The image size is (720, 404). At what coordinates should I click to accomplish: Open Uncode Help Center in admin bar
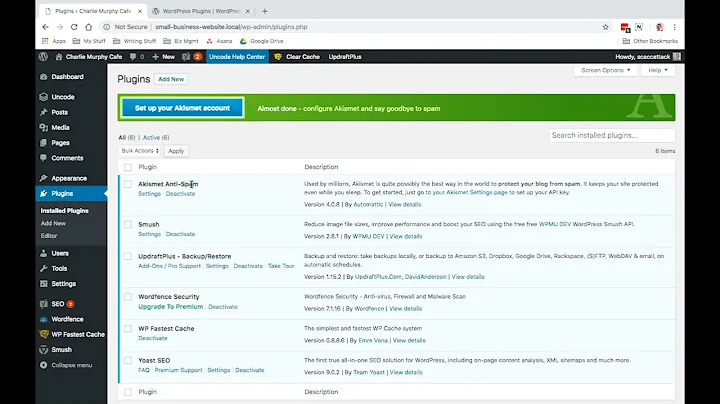click(x=237, y=56)
